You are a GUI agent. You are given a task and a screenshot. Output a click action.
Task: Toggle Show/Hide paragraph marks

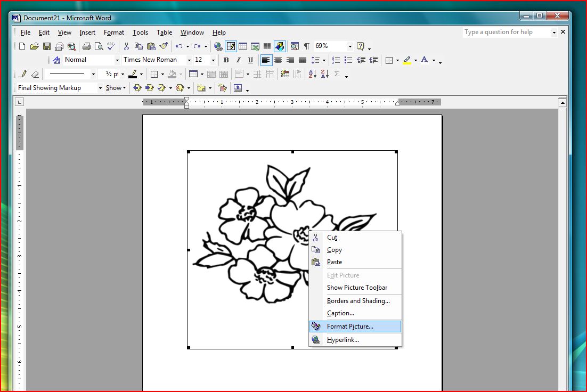[306, 46]
